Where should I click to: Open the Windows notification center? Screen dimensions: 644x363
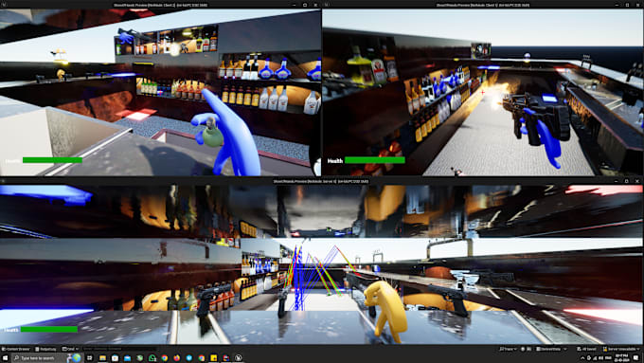coord(635,357)
